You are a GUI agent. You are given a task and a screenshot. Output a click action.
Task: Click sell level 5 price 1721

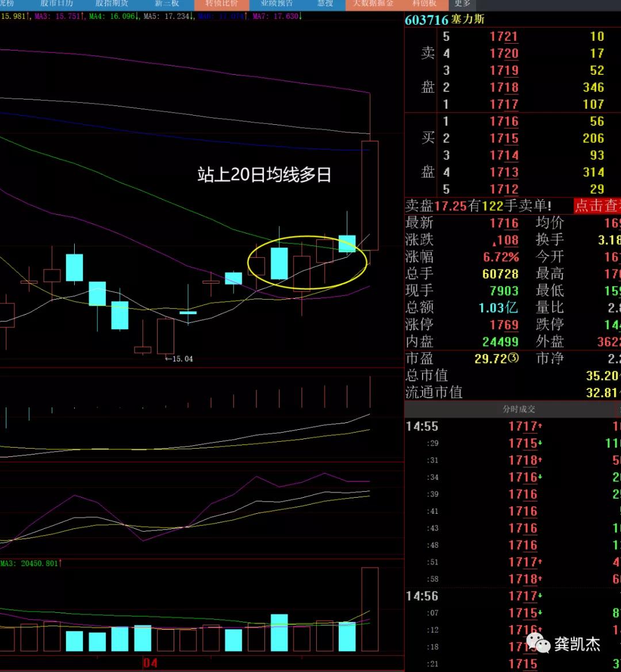(504, 37)
